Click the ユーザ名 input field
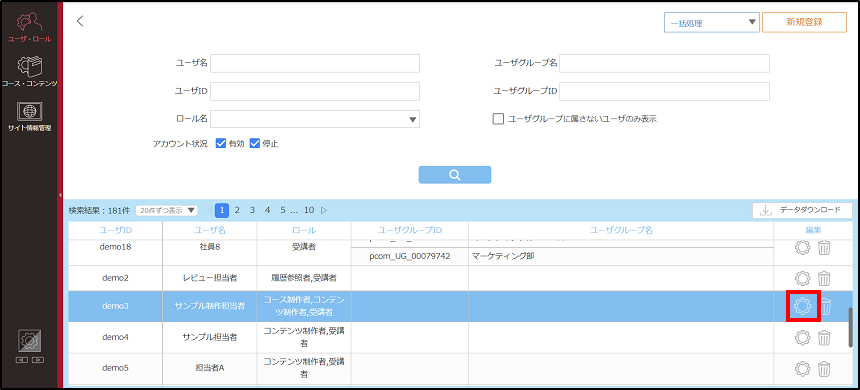The image size is (860, 390). pos(315,64)
